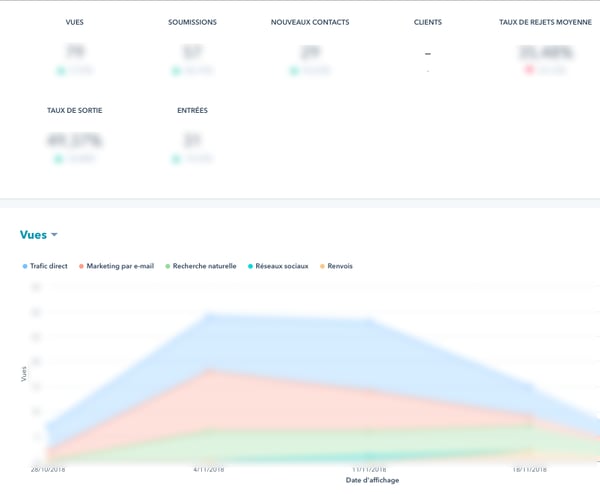Click the blue Trafic direct legend dot
This screenshot has width=600, height=494.
coord(25,266)
